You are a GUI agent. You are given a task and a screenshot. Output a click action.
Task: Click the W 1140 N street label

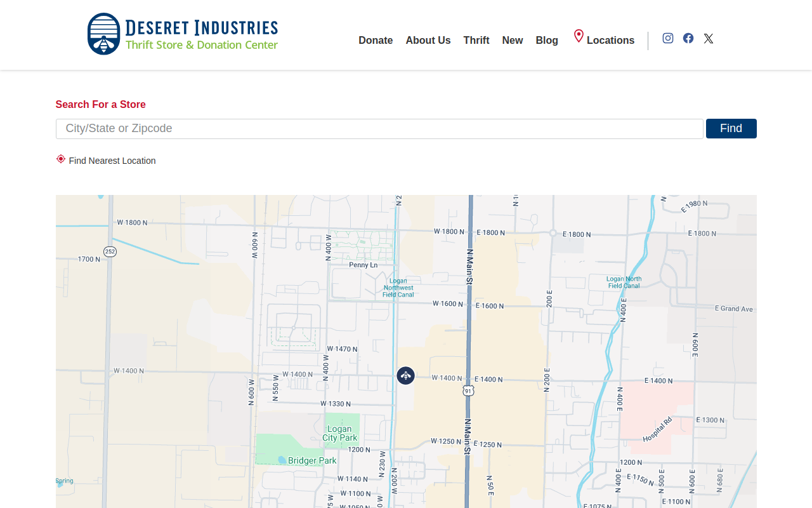(353, 479)
